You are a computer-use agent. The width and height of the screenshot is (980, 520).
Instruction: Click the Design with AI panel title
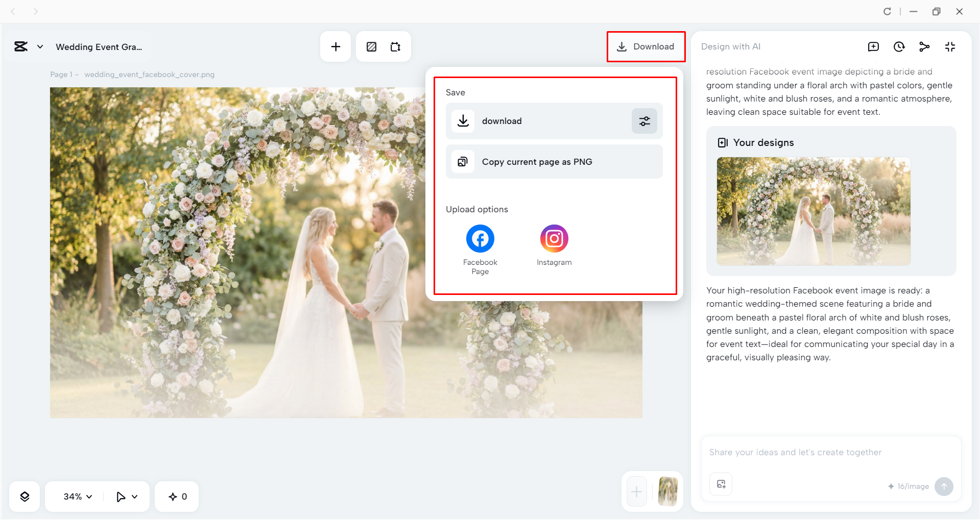[731, 46]
